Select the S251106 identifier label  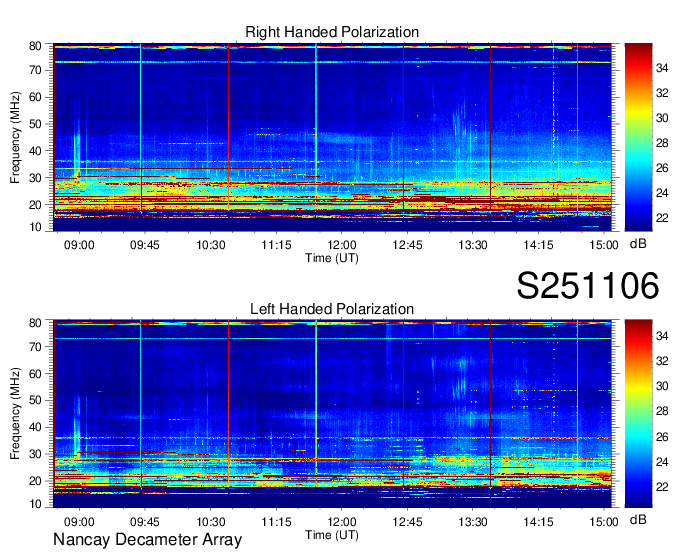tap(587, 287)
